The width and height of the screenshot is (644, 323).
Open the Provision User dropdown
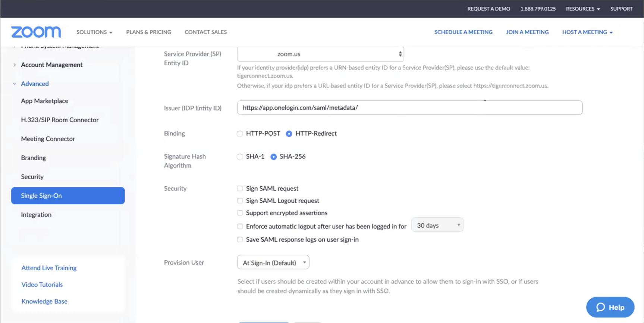coord(273,263)
